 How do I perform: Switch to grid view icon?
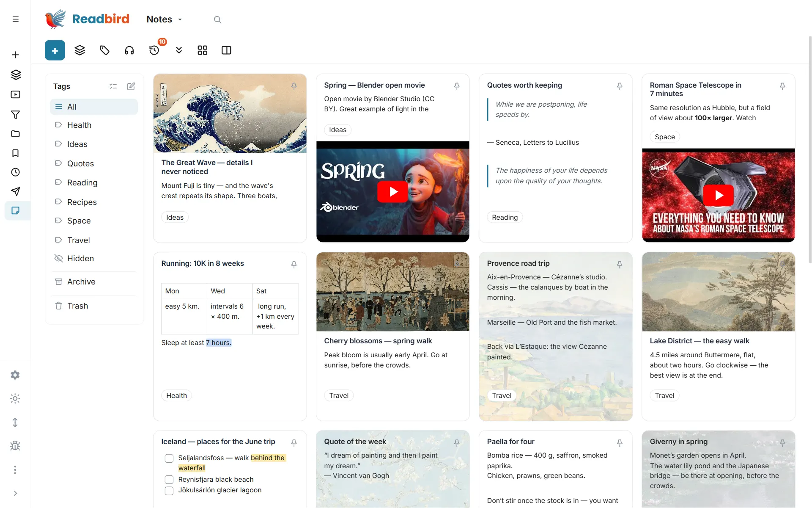[x=203, y=50]
